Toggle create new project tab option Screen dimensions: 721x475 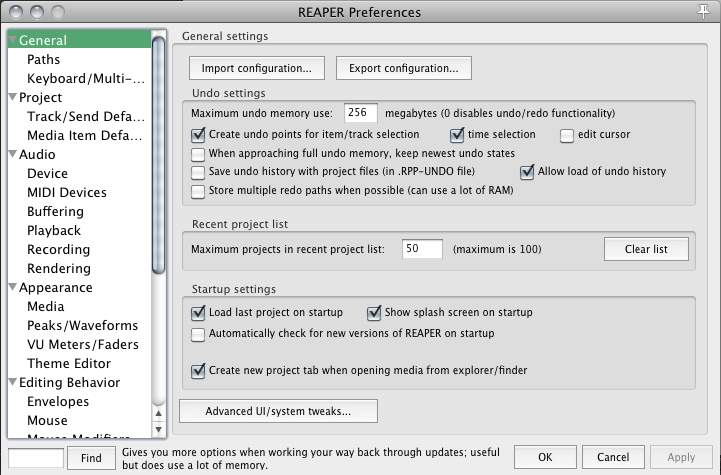[198, 371]
